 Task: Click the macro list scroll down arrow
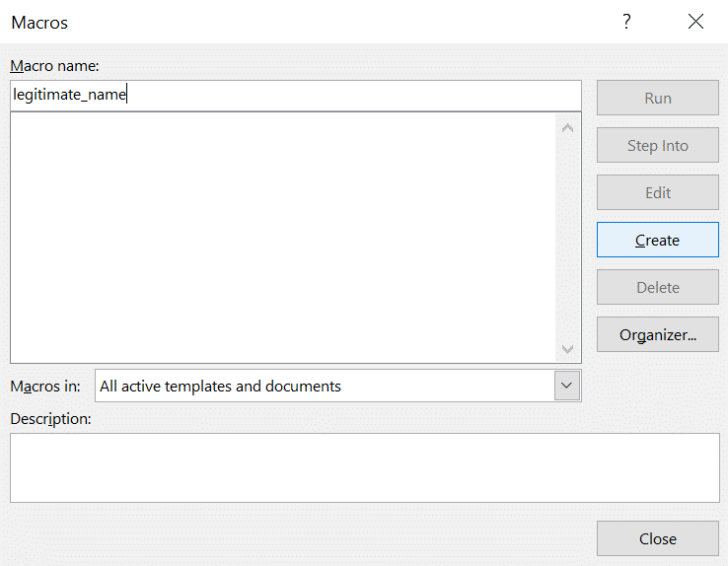pyautogui.click(x=567, y=348)
